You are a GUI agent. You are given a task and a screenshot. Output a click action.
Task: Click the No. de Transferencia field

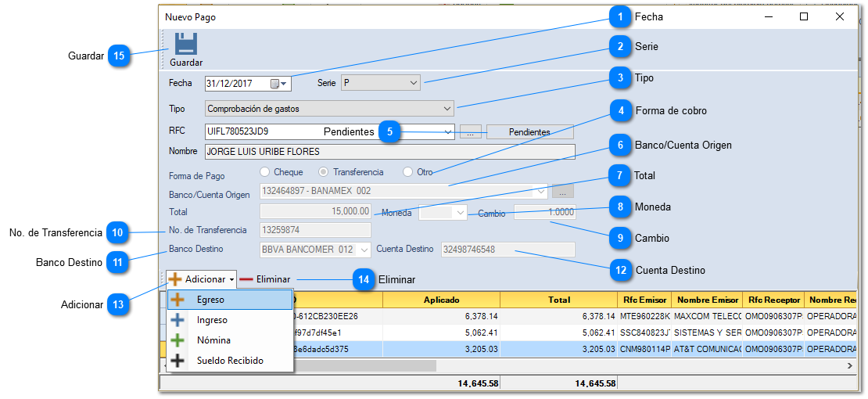(315, 230)
